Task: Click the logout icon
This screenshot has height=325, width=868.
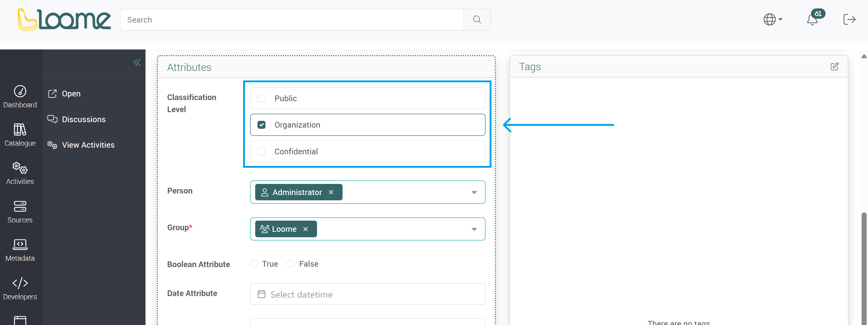Action: coord(849,20)
